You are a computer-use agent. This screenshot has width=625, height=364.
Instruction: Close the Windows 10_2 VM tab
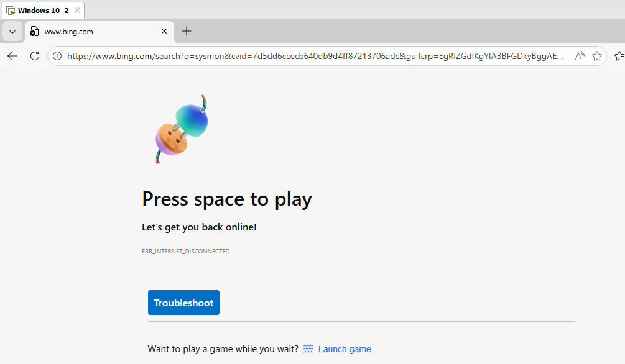coord(77,11)
